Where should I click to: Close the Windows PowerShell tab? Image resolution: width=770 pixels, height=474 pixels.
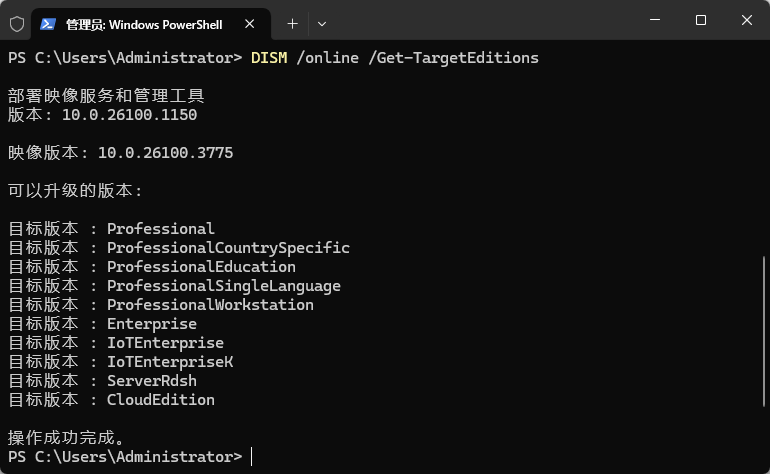(251, 23)
